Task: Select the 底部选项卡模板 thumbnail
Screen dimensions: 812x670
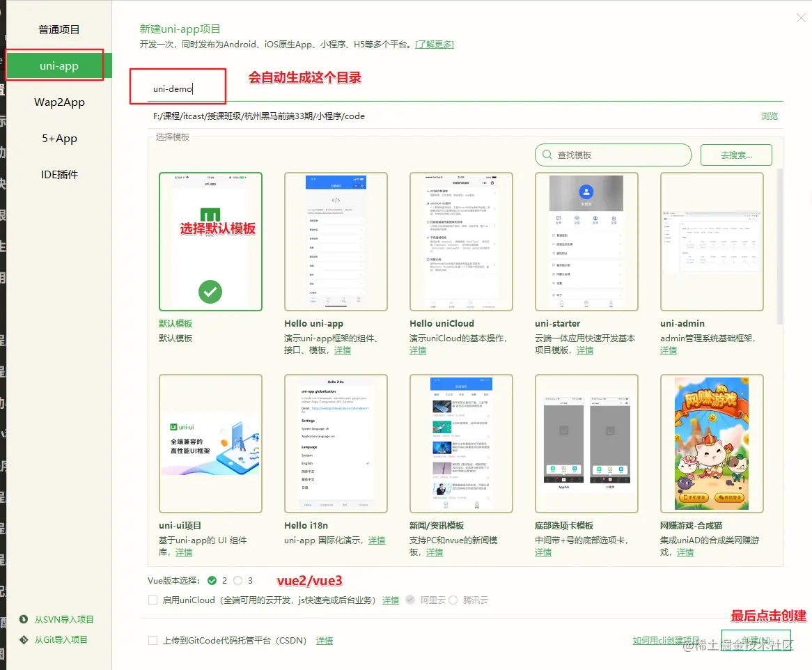Action: (x=586, y=443)
